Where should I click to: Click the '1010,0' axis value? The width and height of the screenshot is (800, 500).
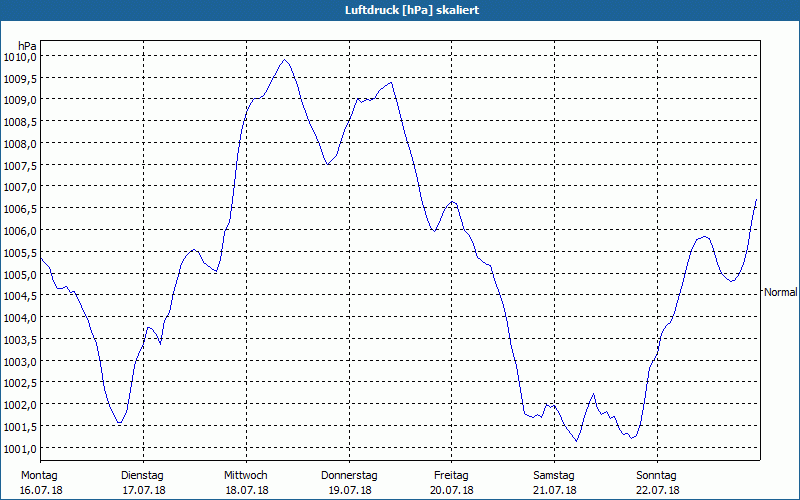pyautogui.click(x=20, y=57)
